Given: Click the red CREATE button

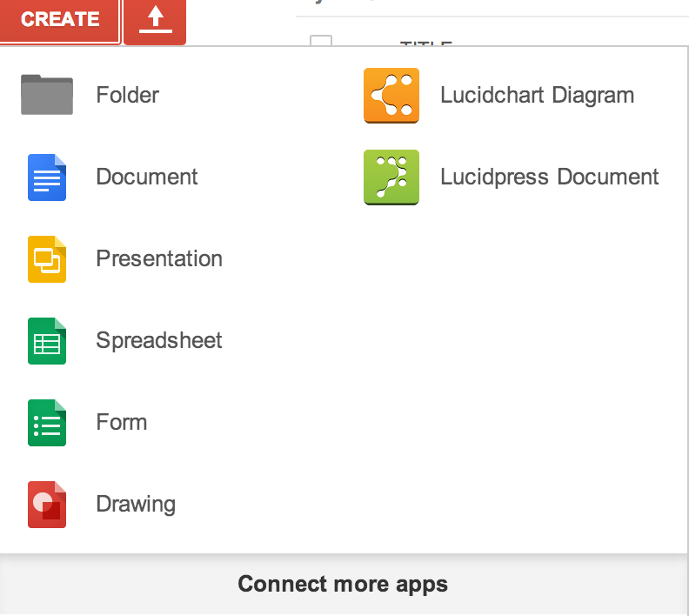Looking at the screenshot, I should 60,21.
